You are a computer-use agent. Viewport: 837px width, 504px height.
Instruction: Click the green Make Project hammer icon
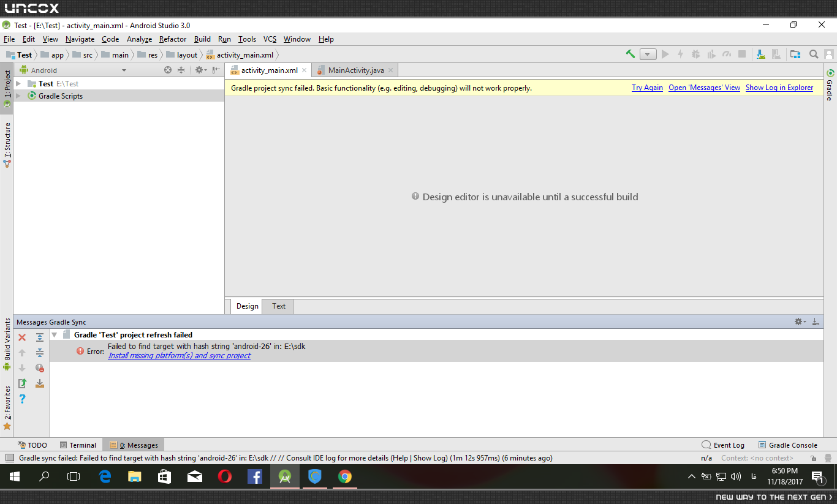pos(630,55)
